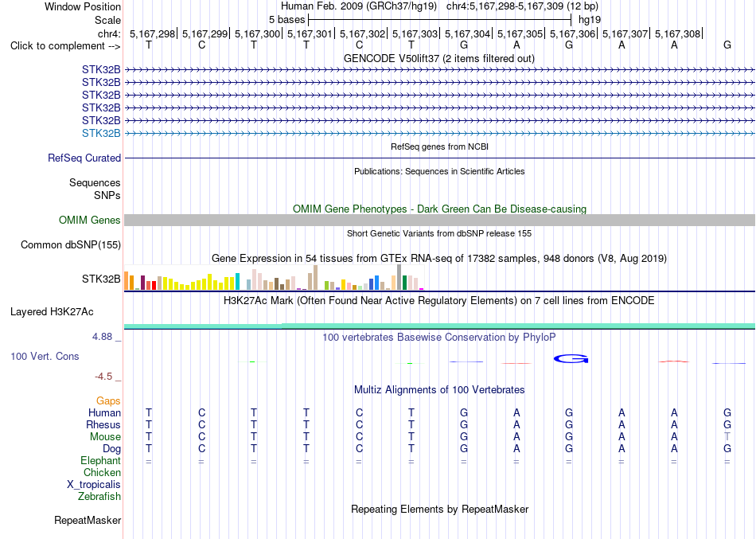
Task: Select the Chicken alignment row label
Action: (102, 472)
